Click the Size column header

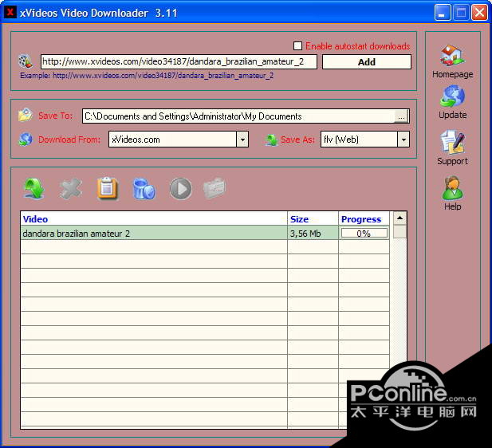tap(313, 219)
